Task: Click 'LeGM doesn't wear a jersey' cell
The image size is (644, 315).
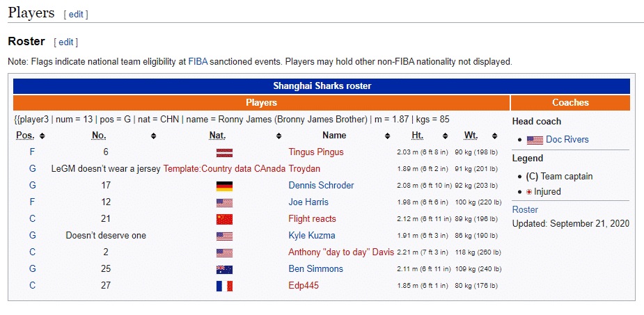Action: 106,168
